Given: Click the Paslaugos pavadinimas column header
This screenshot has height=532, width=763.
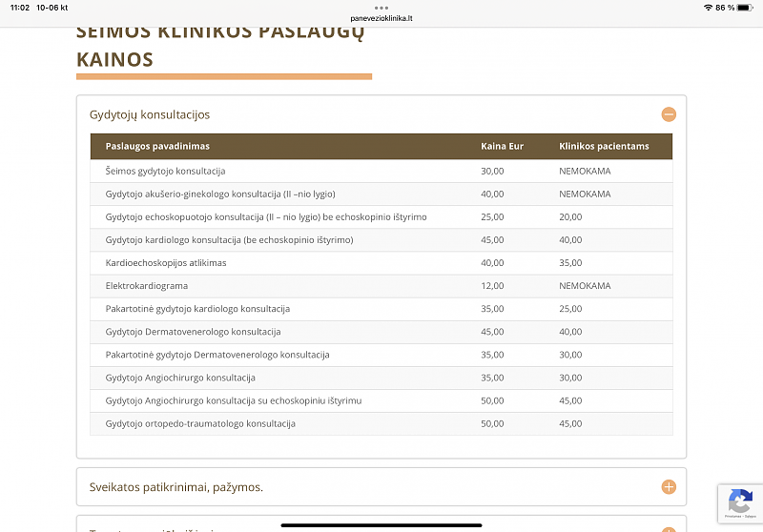Looking at the screenshot, I should [x=157, y=146].
